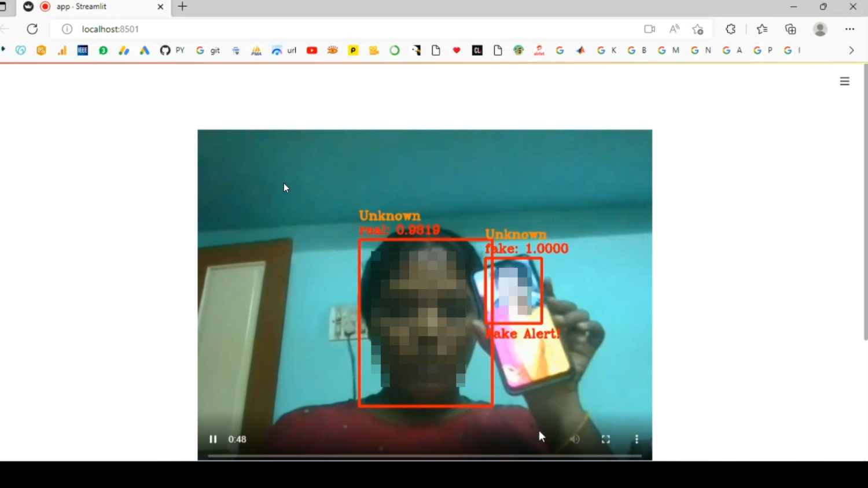Open the YouTube bookmark
Image resolution: width=868 pixels, height=488 pixels.
[311, 50]
